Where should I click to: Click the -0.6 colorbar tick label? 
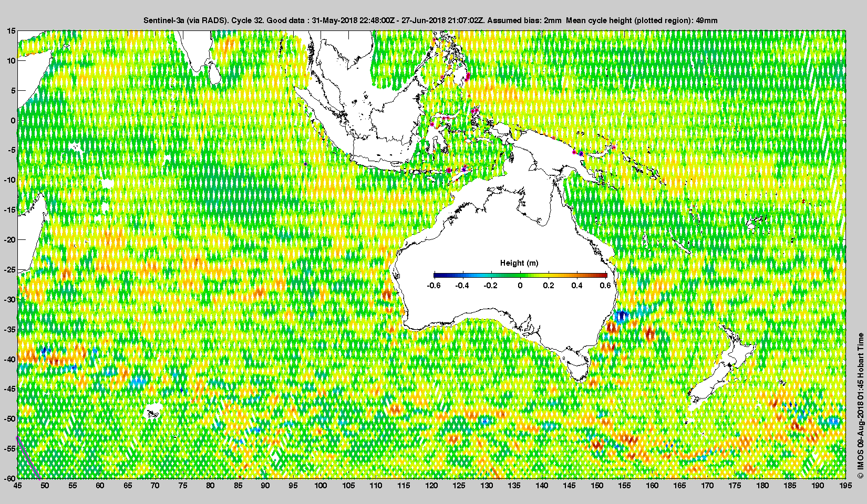pyautogui.click(x=434, y=286)
